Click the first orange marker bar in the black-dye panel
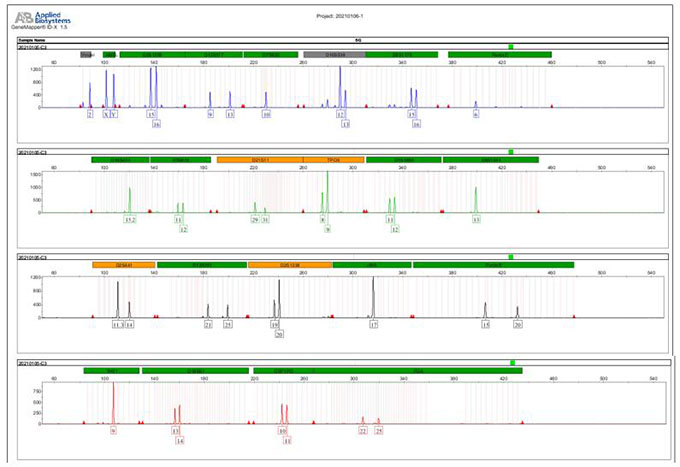 [x=124, y=265]
